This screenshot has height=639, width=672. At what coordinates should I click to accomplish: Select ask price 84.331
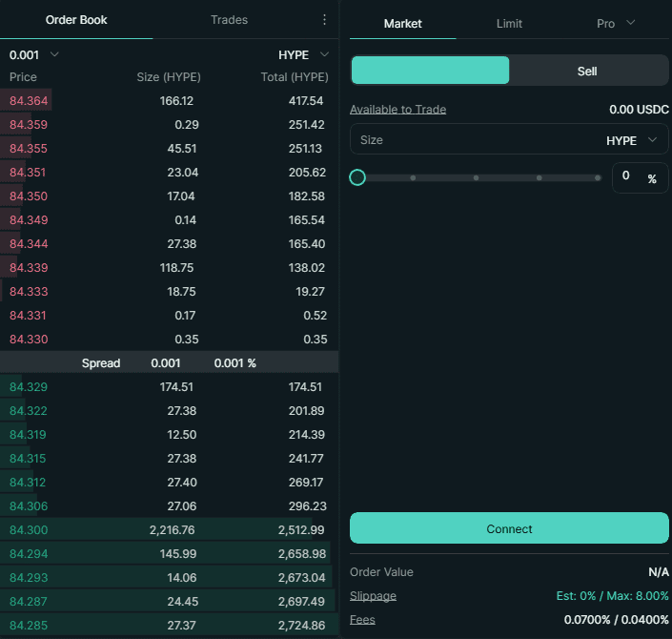[x=28, y=316]
